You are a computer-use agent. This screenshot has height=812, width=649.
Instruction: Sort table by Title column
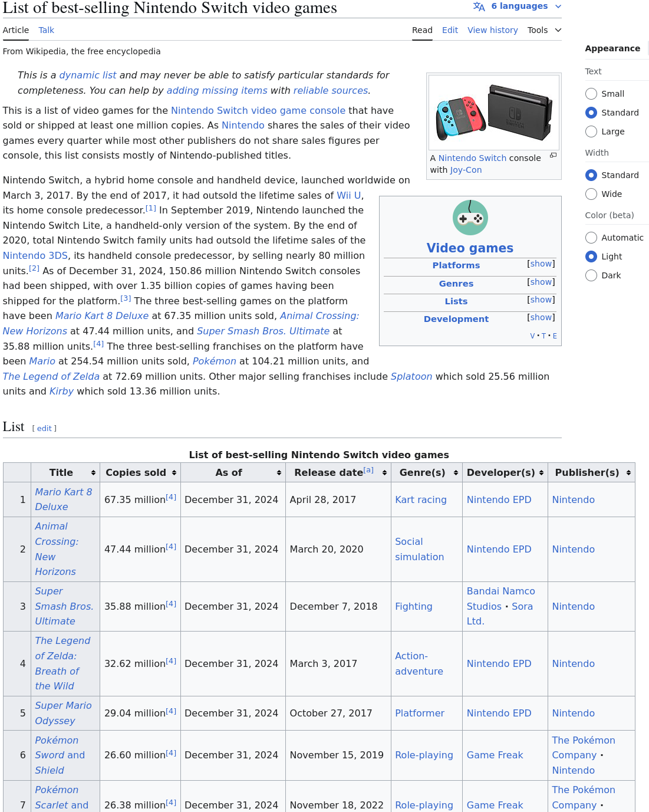coord(93,473)
